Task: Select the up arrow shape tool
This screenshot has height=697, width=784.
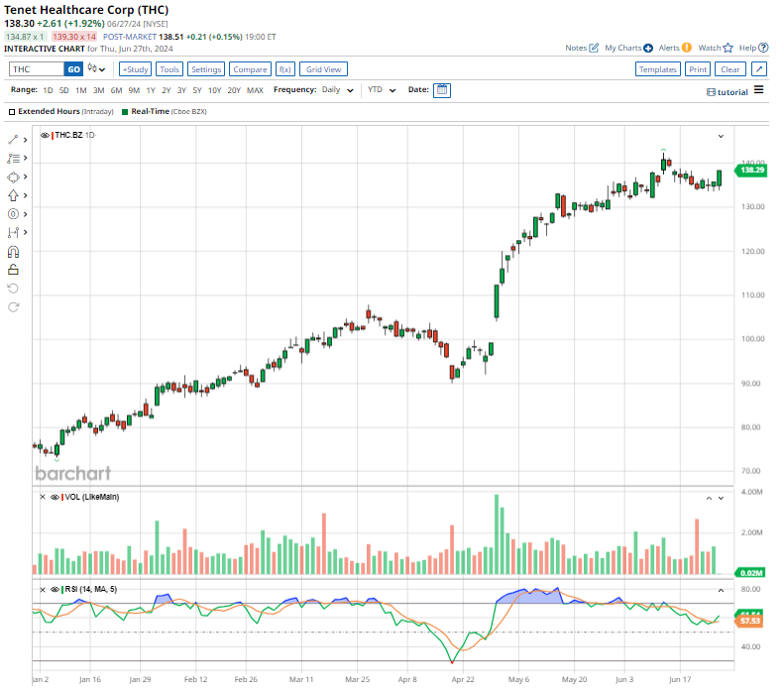Action: coord(13,195)
